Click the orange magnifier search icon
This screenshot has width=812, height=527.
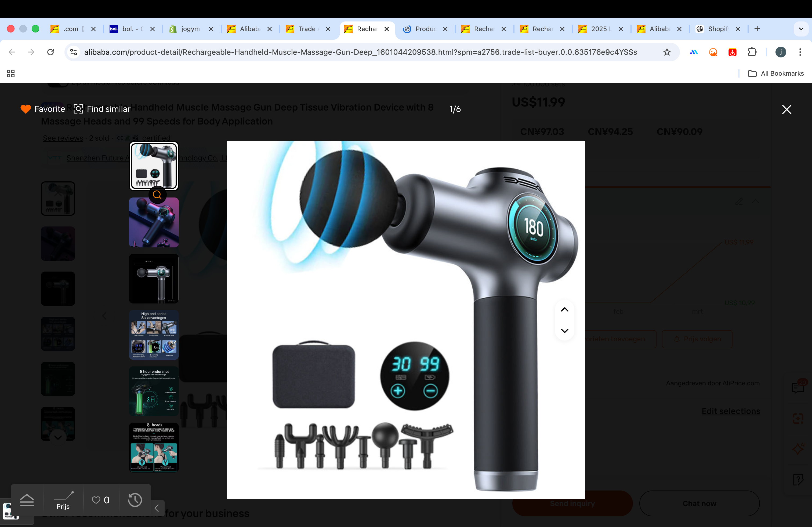pyautogui.click(x=157, y=195)
